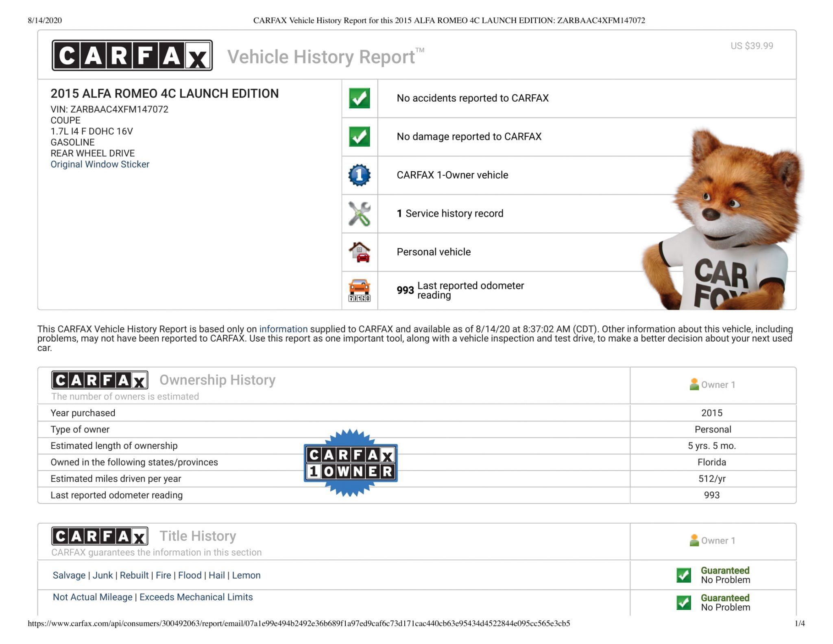Click the US $39.99 price text
The image size is (833, 644).
[752, 46]
